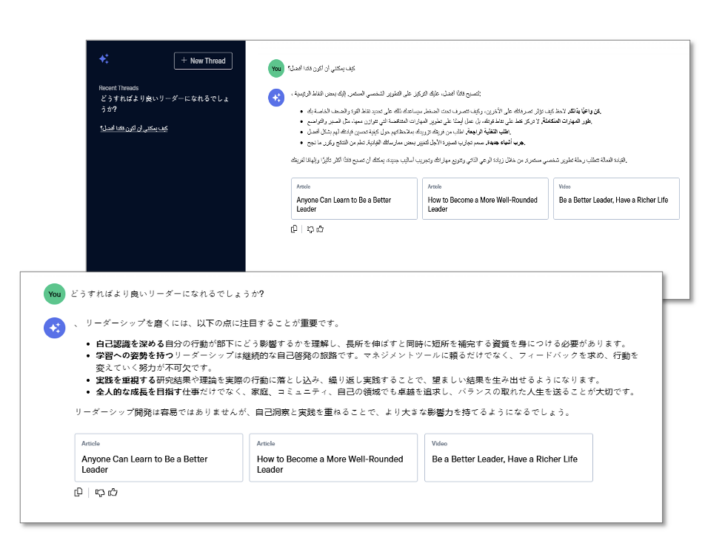The image size is (705, 549).
Task: Thumbs down the Japanese response
Action: tap(99, 491)
